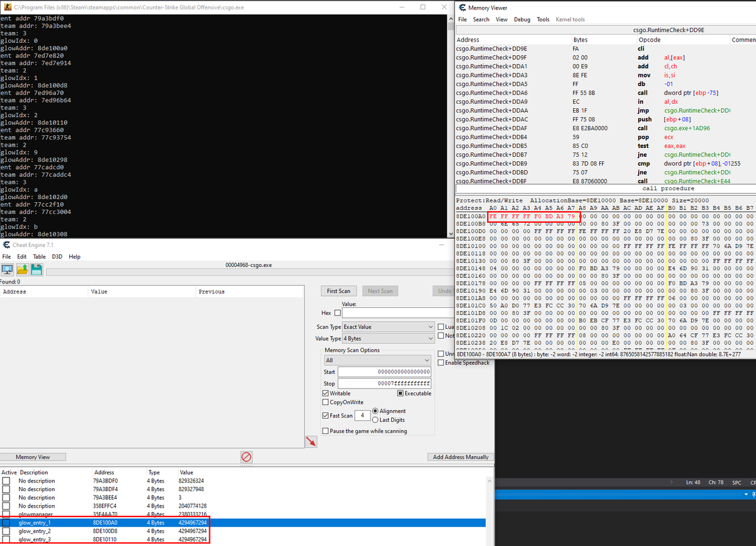Screen dimensions: 756x546
Task: Toggle the Executable checkbox
Action: point(400,393)
